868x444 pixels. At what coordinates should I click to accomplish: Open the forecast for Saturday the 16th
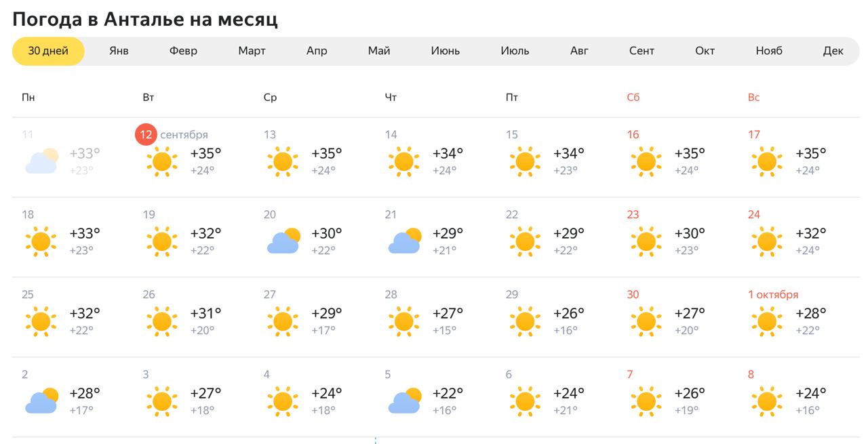[678, 157]
